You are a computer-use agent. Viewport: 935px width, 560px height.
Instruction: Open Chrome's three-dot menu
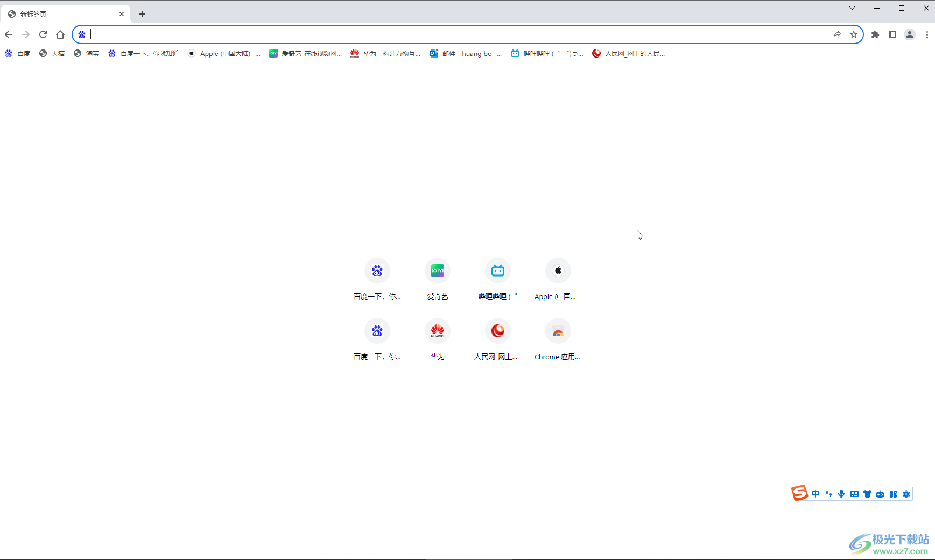[x=927, y=34]
